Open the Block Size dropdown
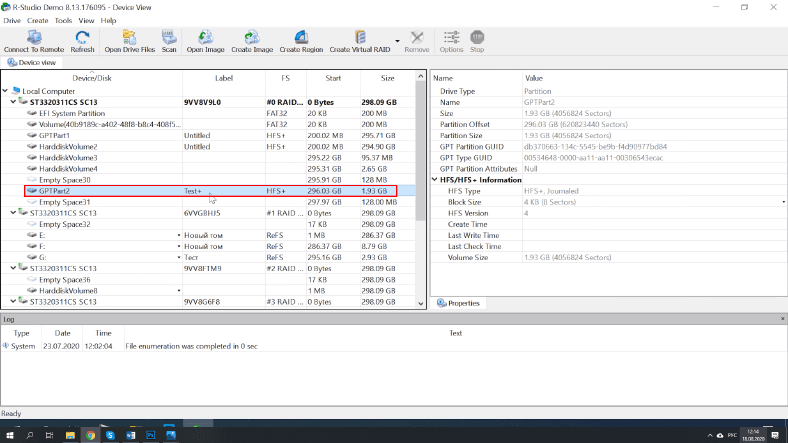Screen dimensions: 788x443 [783, 202]
